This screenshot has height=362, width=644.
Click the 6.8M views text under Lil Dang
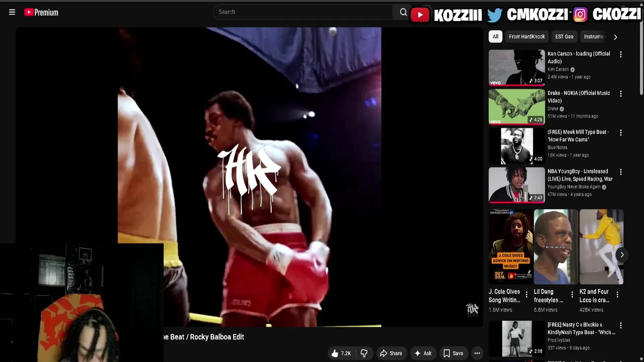click(545, 310)
